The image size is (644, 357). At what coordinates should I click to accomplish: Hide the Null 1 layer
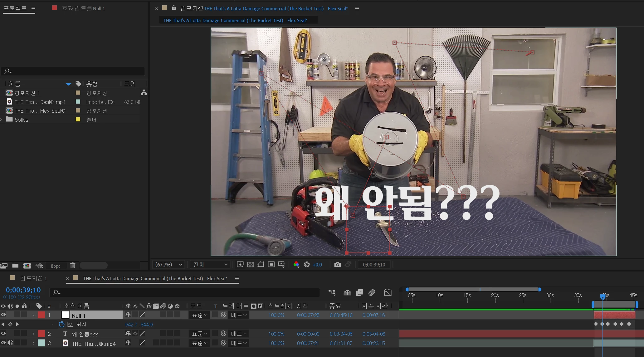pyautogui.click(x=3, y=315)
